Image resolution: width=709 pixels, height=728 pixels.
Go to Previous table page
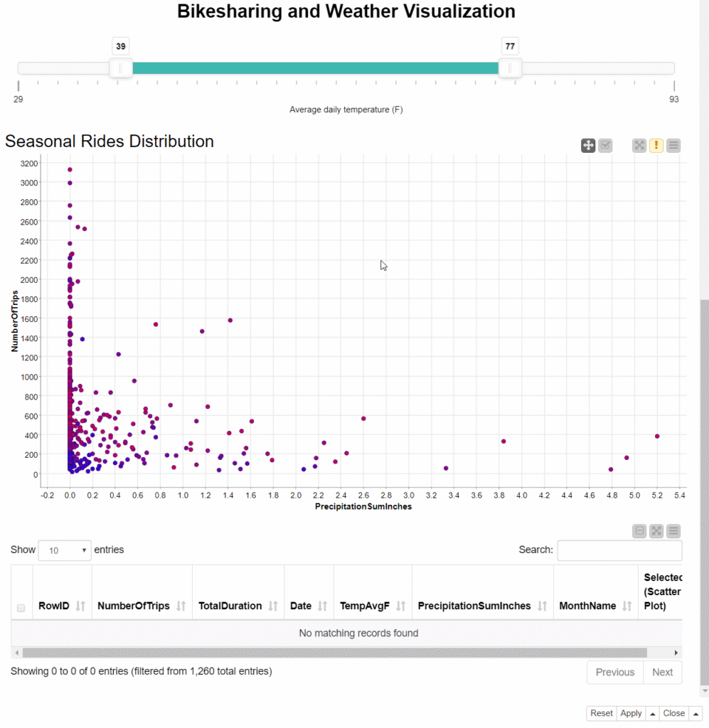614,673
